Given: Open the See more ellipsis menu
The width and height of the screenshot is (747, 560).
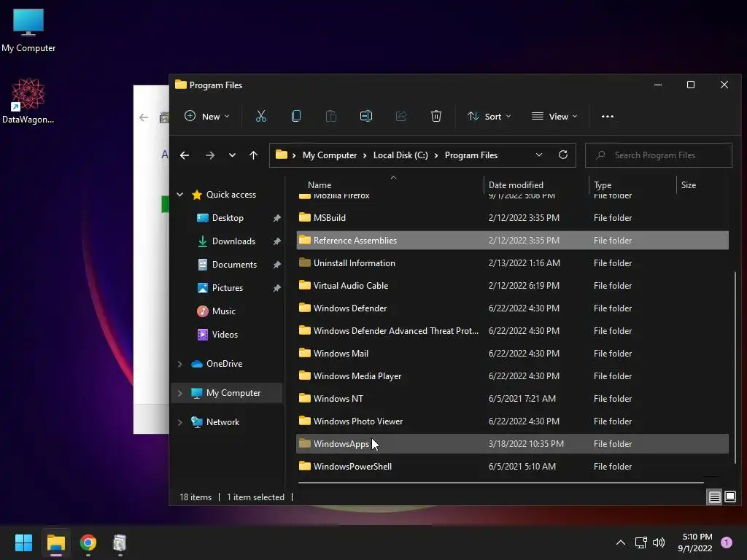Looking at the screenshot, I should click(x=608, y=116).
